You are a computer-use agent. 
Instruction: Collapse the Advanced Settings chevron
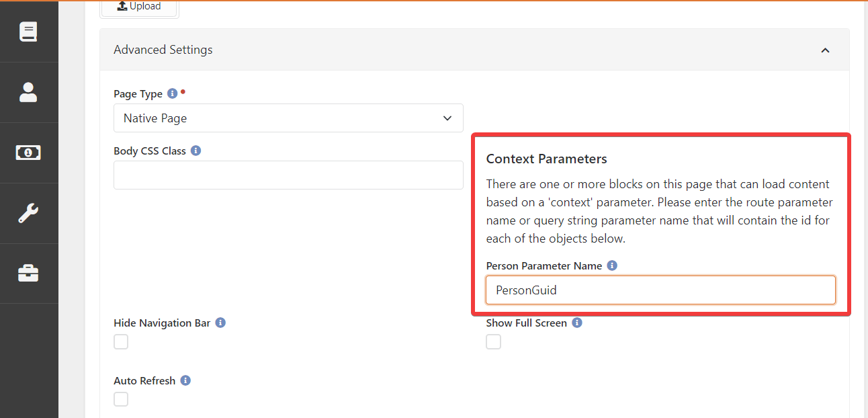(825, 50)
